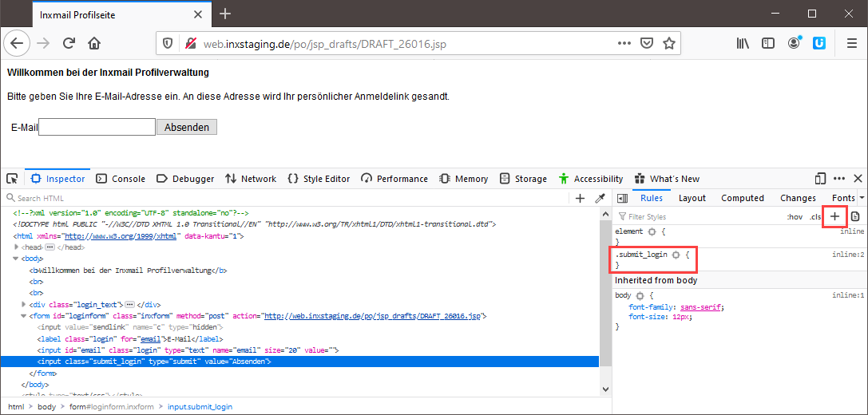This screenshot has height=415, width=868.
Task: Toggle :hov pseudo-class panel
Action: (795, 217)
